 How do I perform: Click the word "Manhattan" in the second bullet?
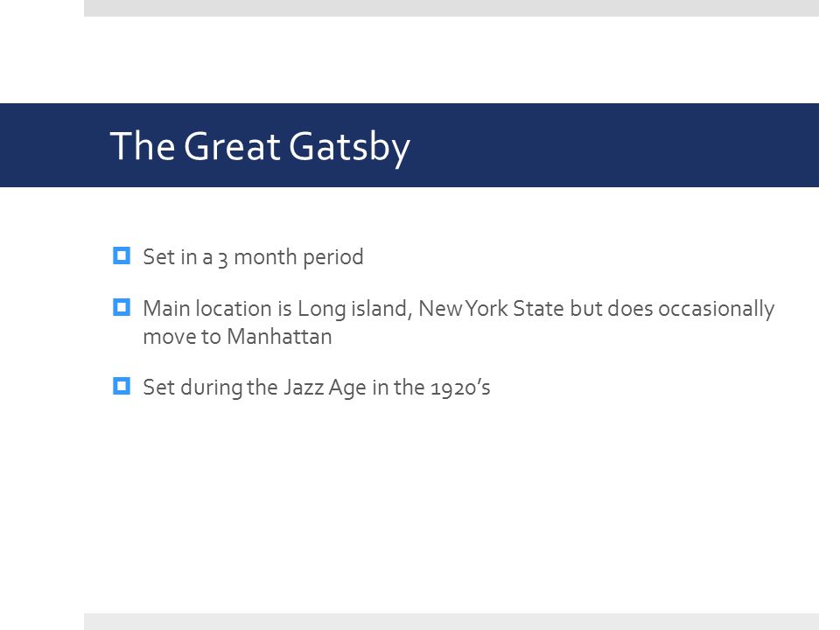279,336
